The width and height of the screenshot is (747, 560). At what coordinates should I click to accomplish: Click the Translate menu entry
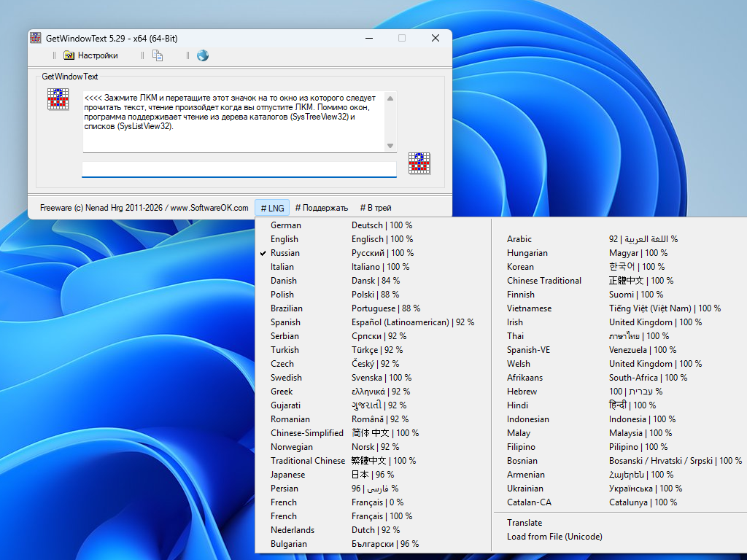coord(525,523)
